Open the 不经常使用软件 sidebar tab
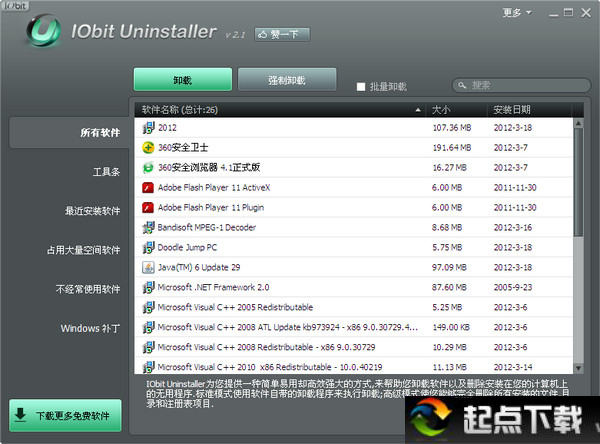Viewport: 600px width, 444px height. [x=88, y=289]
